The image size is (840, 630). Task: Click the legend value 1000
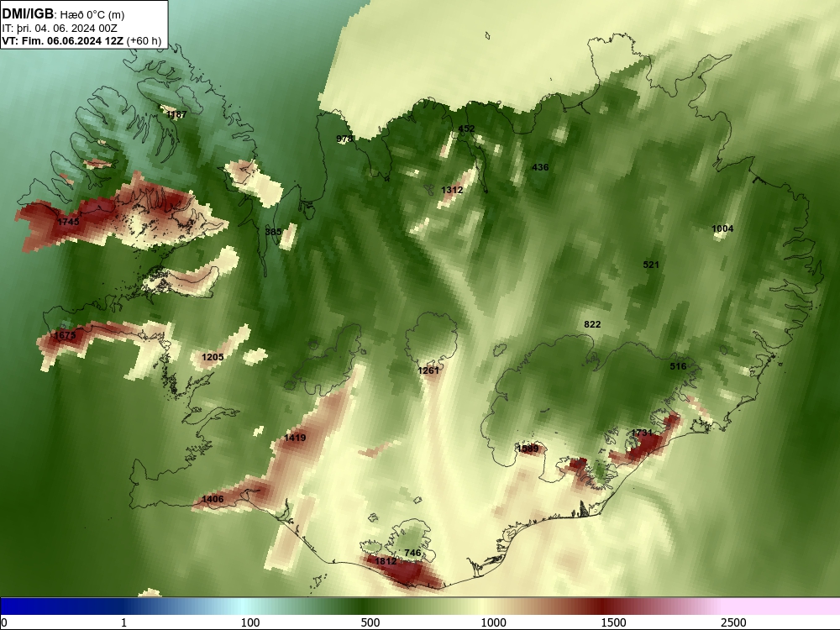click(493, 622)
